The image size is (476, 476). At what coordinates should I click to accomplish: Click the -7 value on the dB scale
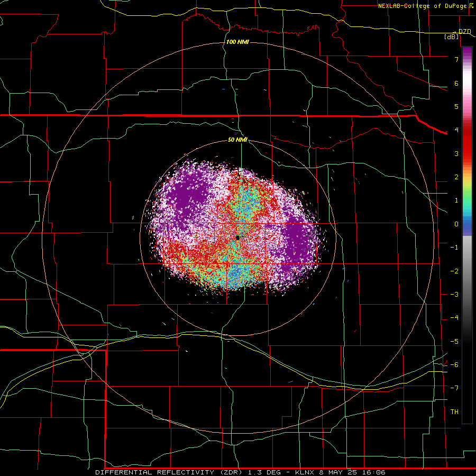(x=454, y=388)
